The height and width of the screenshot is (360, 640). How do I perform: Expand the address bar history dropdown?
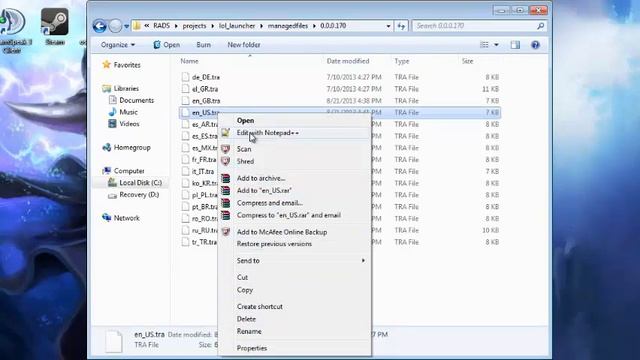tap(388, 26)
